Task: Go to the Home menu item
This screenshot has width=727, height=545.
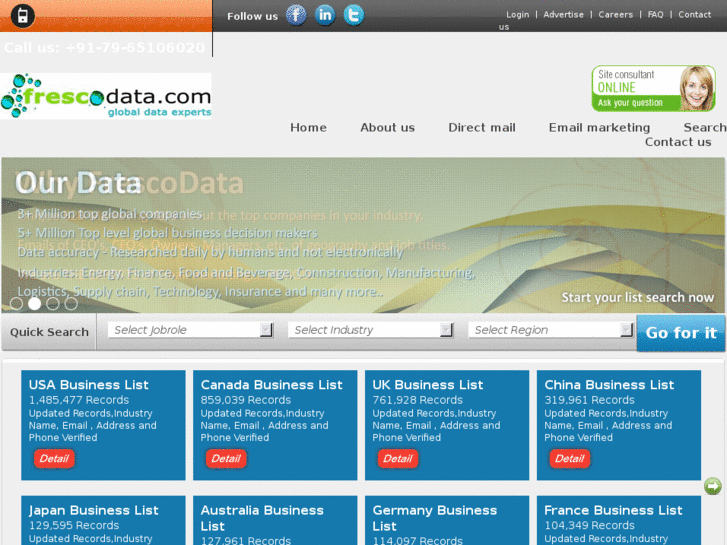Action: [308, 128]
